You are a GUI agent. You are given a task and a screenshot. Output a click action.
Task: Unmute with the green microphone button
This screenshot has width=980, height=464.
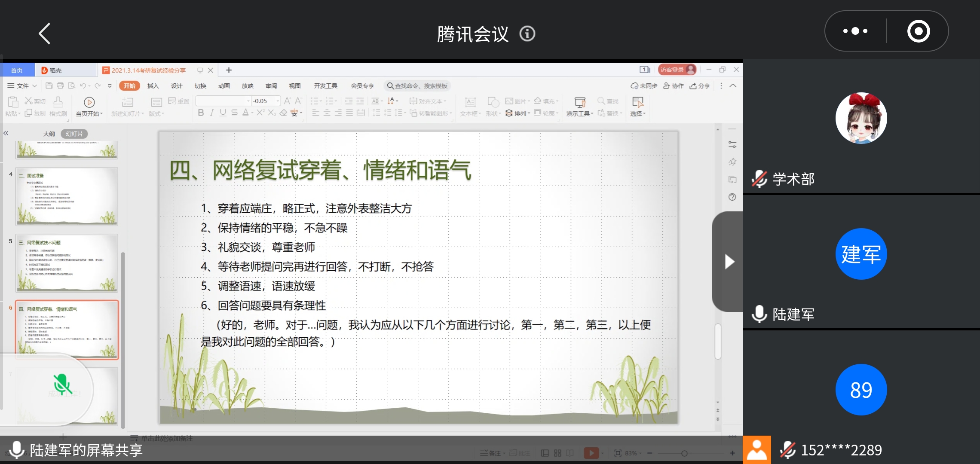pos(62,384)
